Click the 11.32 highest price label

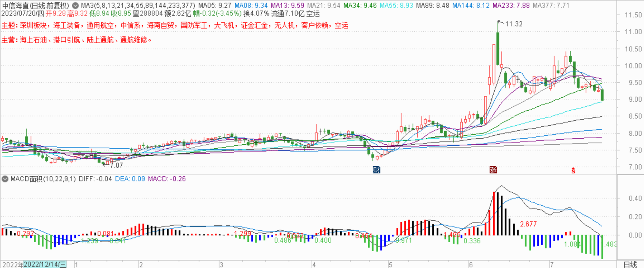click(x=514, y=24)
